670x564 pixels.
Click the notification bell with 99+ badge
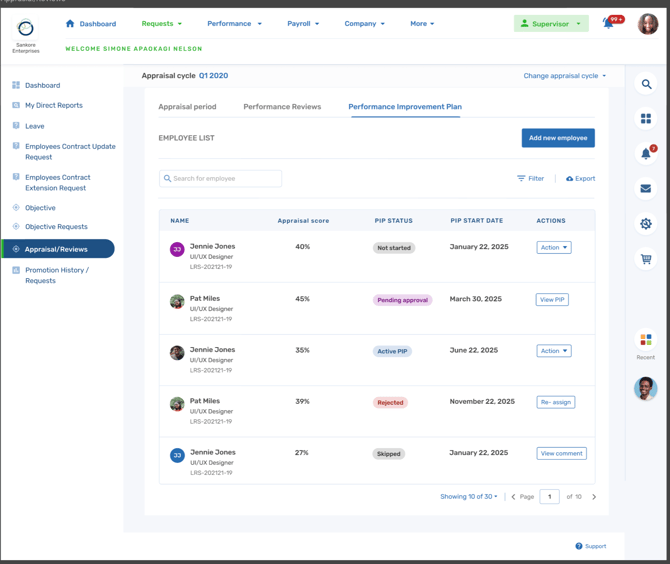coord(609,23)
